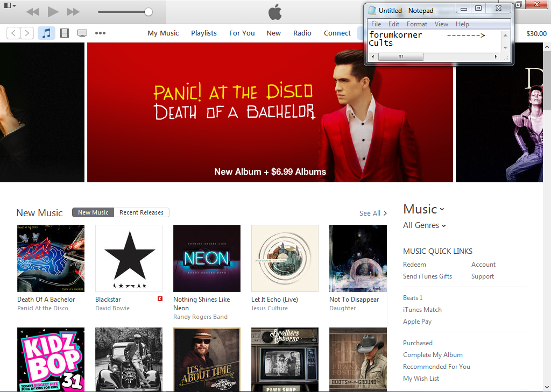
Task: Open Death Of A Bachelor album cover
Action: [51, 259]
